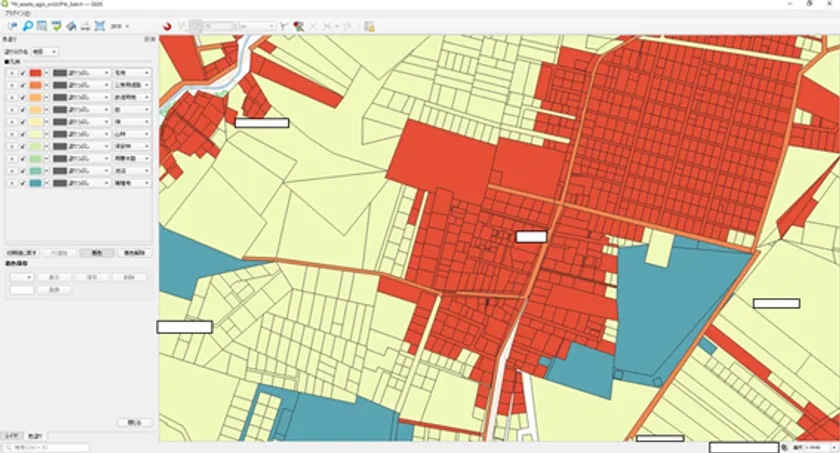
Task: Open the scale dropdown in the status bar
Action: (820, 447)
